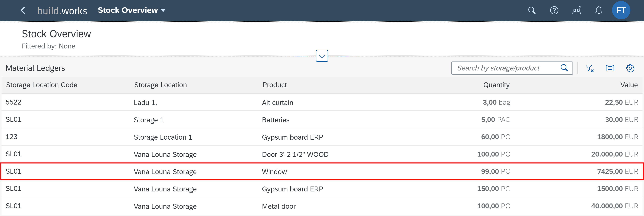Click the 150,00 PC quantity

(494, 189)
